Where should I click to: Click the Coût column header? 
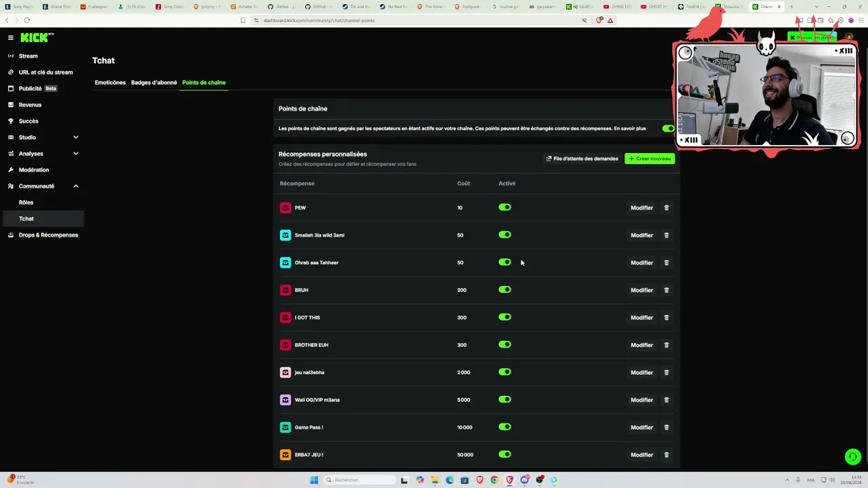coord(463,184)
